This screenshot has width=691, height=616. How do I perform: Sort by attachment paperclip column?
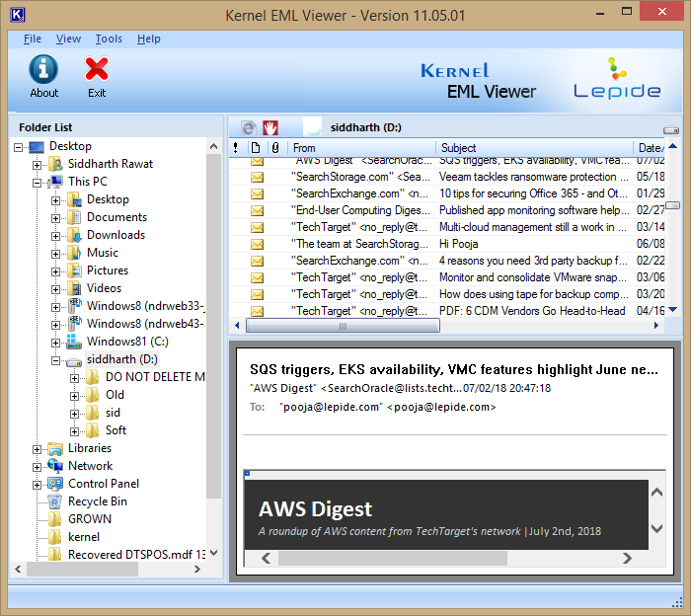(x=275, y=148)
